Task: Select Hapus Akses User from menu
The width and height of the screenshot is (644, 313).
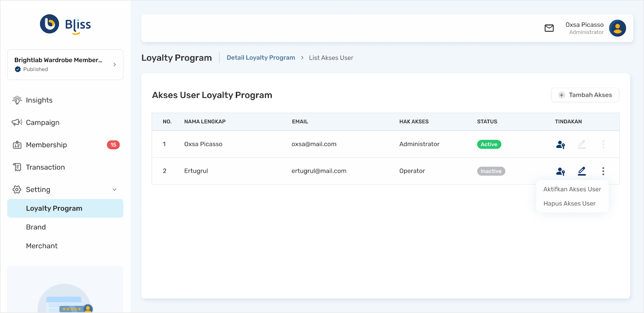Action: coord(569,204)
